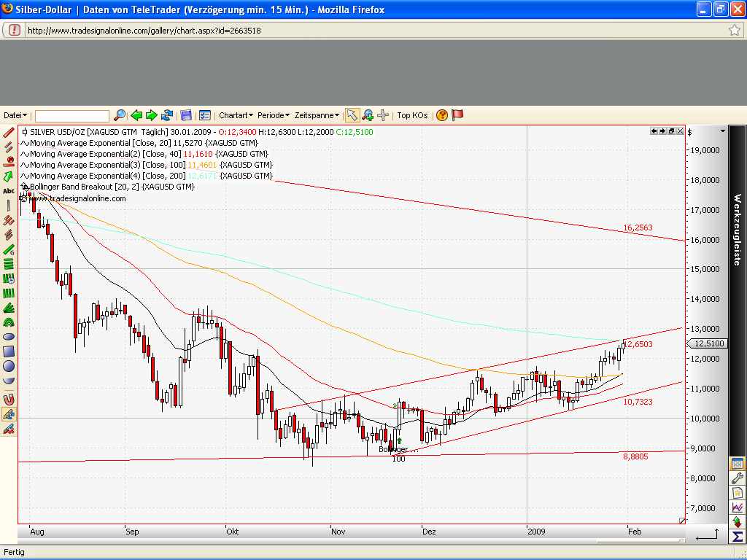
Task: Toggle the magnet snap tool
Action: [9, 399]
